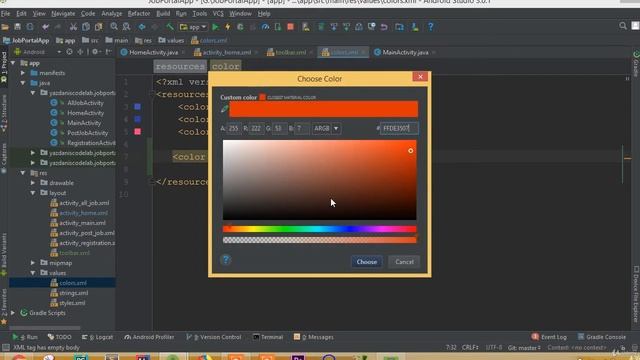Click the Save All toolbar icon
The width and height of the screenshot is (640, 360).
pyautogui.click(x=17, y=27)
